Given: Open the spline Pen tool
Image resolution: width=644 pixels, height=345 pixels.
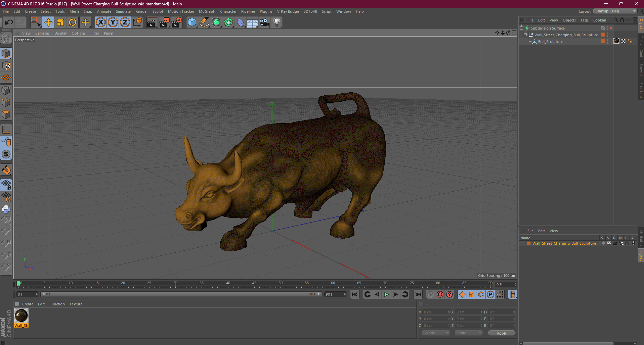Looking at the screenshot, I should (204, 22).
